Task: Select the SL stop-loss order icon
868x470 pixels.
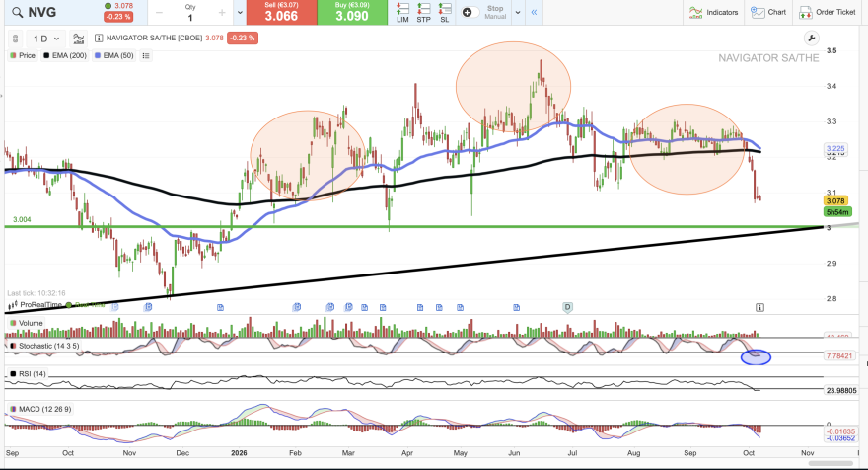Action: coord(445,12)
